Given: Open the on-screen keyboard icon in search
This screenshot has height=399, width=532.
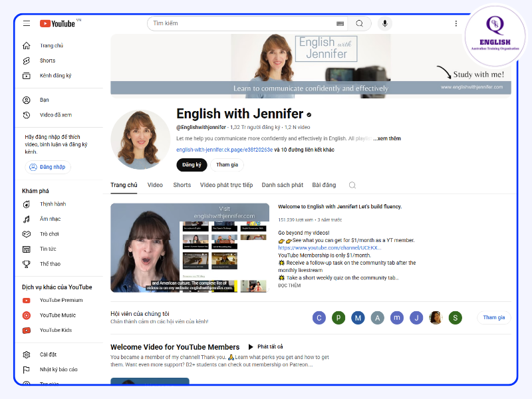Looking at the screenshot, I should click(340, 23).
